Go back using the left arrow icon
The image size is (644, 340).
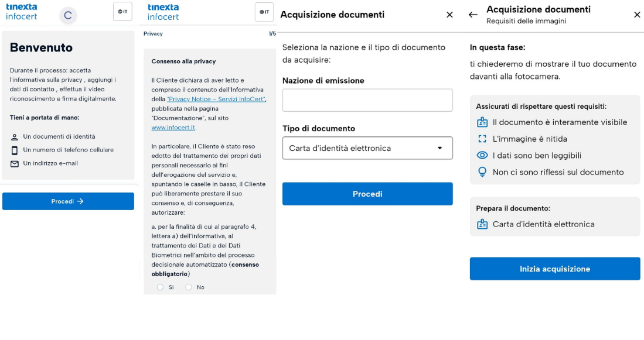coord(473,15)
